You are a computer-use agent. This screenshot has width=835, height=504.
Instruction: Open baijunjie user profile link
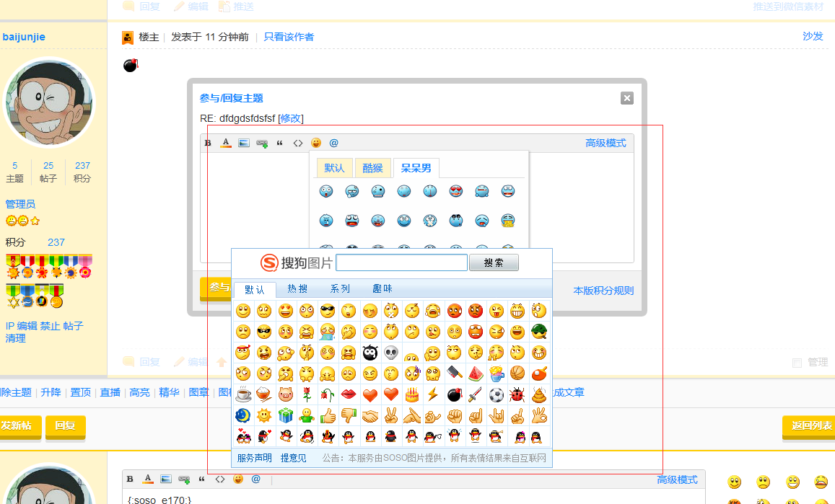(x=23, y=37)
